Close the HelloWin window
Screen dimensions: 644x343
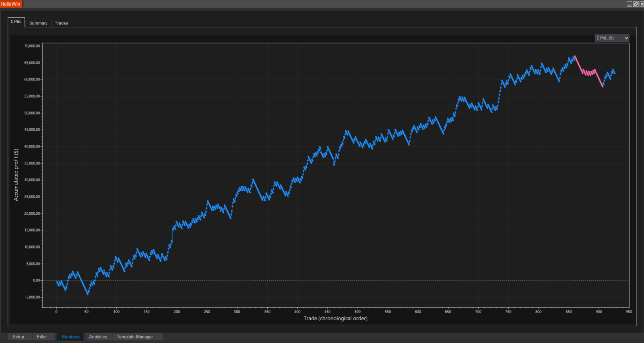[642, 4]
